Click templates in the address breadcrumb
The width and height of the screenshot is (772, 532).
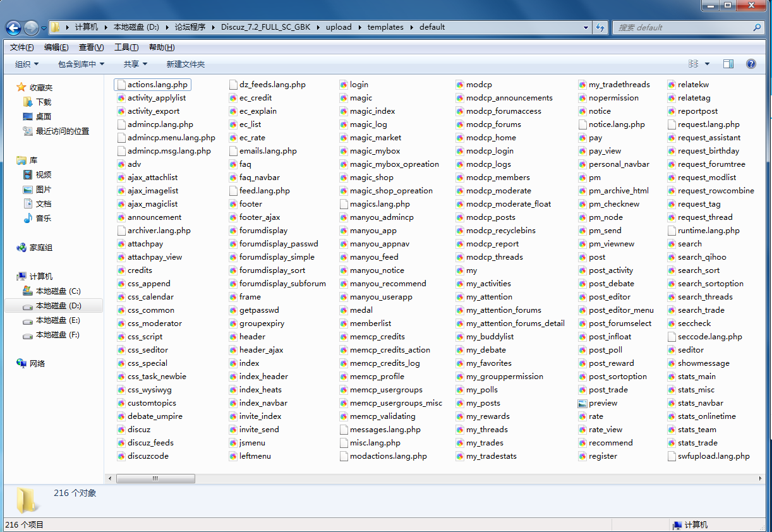(x=385, y=27)
